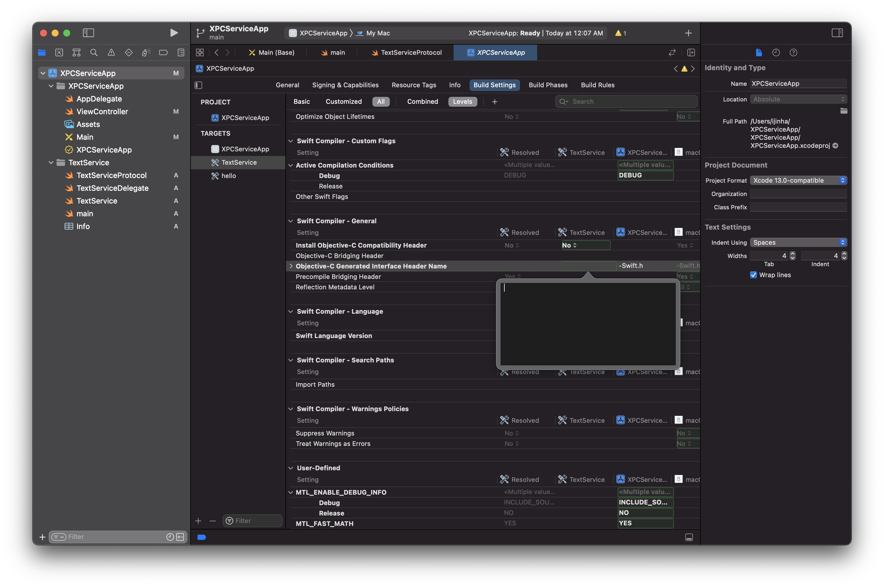Hide the targets list sidebar toggle
884x588 pixels.
198,85
